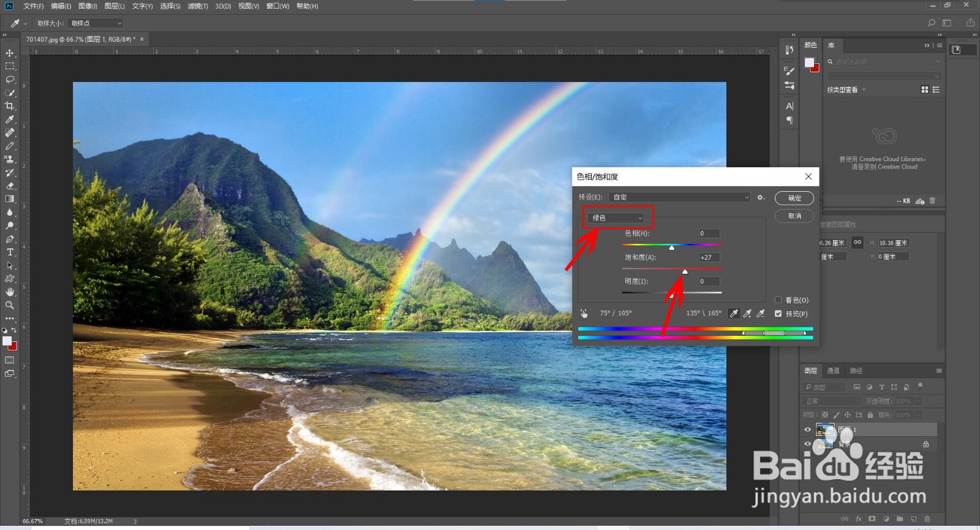Open the 正常 blend mode dropdown
The image size is (980, 530).
832,401
